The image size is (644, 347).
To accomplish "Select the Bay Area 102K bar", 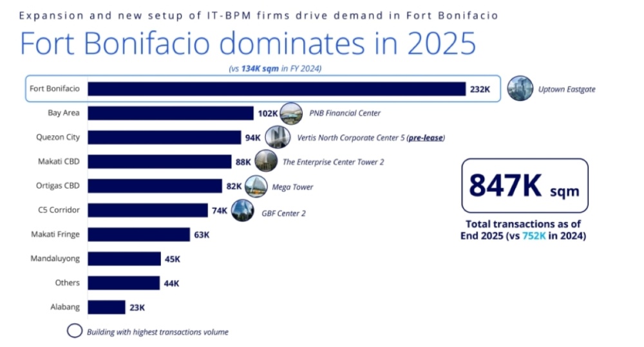I will (x=171, y=113).
